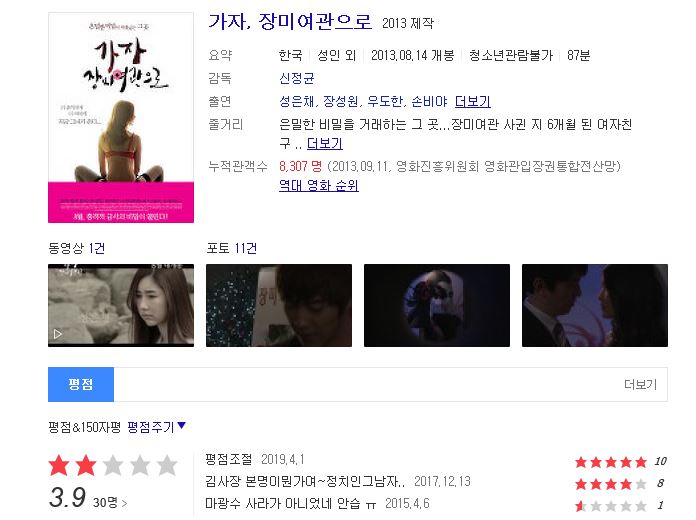Expand the cast list with 더보기
This screenshot has width=696, height=520.
pos(473,102)
